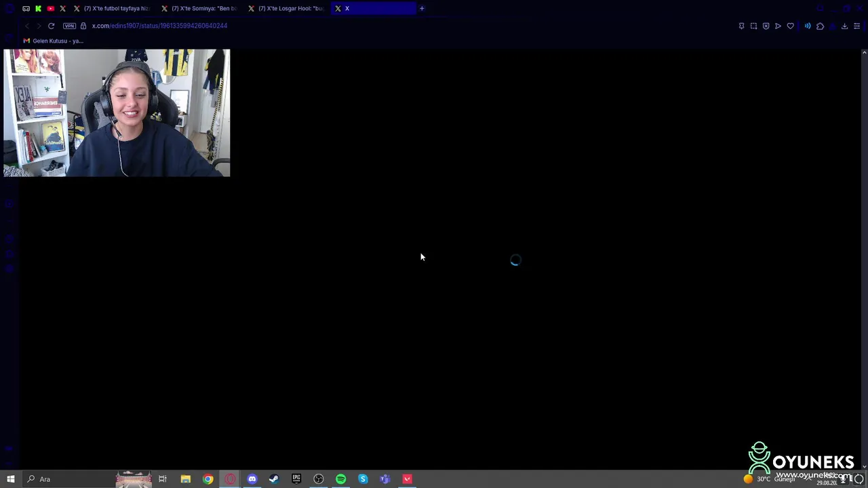Add page to bookmarks with heart
Viewport: 868px width, 488px height.
(790, 26)
